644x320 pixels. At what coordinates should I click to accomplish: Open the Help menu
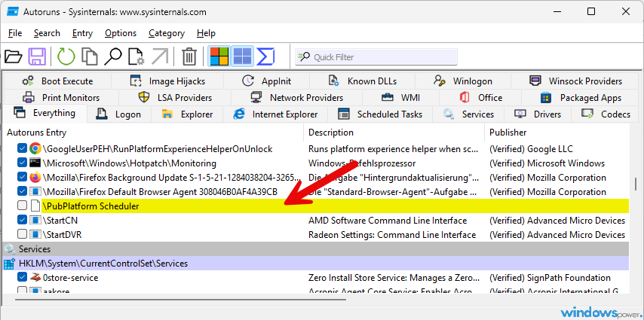pyautogui.click(x=206, y=33)
